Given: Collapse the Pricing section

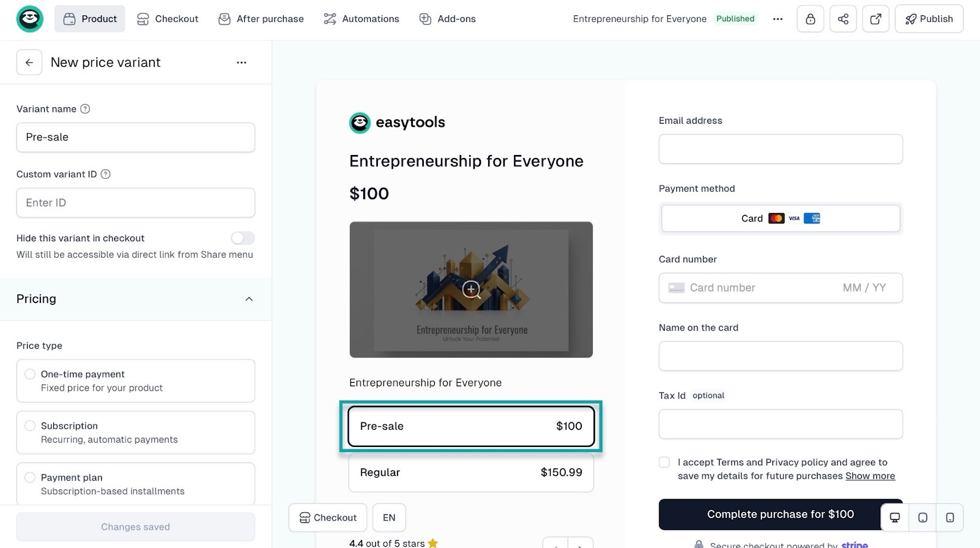Looking at the screenshot, I should click(x=249, y=299).
